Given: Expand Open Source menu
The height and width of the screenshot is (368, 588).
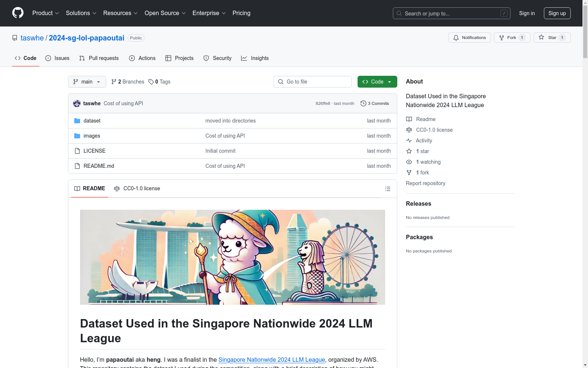Looking at the screenshot, I should click(x=165, y=13).
